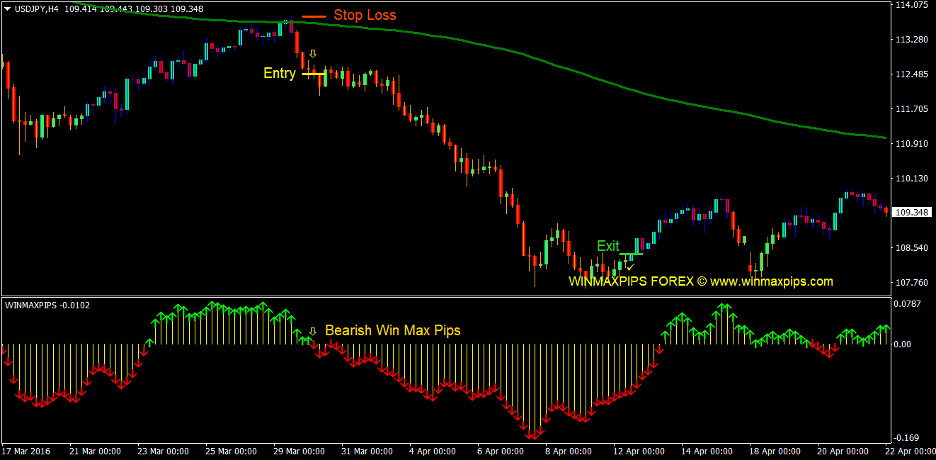Click the checkmark icon below Exit line
Viewport: 936px width, 460px height.
[630, 266]
